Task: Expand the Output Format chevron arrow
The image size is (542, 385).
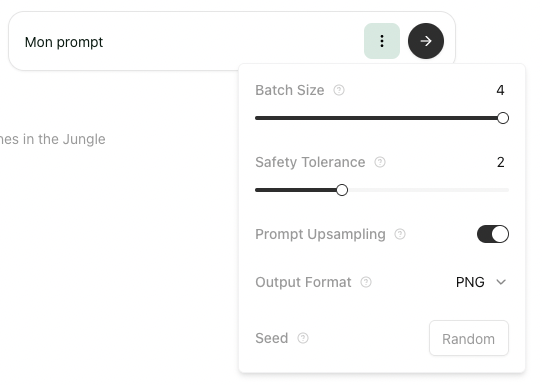Action: click(501, 282)
